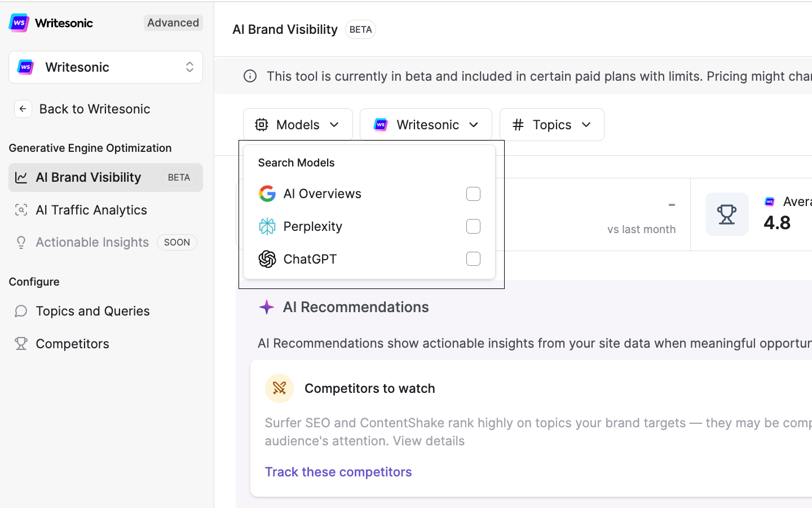Click the ChatGPT logo icon in the models list

point(267,259)
